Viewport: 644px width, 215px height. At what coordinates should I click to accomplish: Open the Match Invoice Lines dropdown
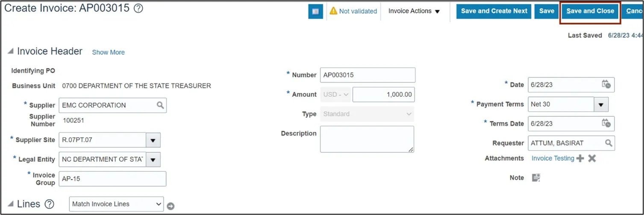[x=116, y=204]
